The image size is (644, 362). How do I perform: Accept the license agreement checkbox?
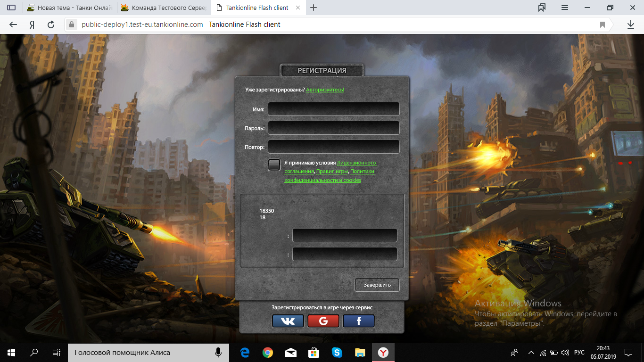click(x=274, y=165)
